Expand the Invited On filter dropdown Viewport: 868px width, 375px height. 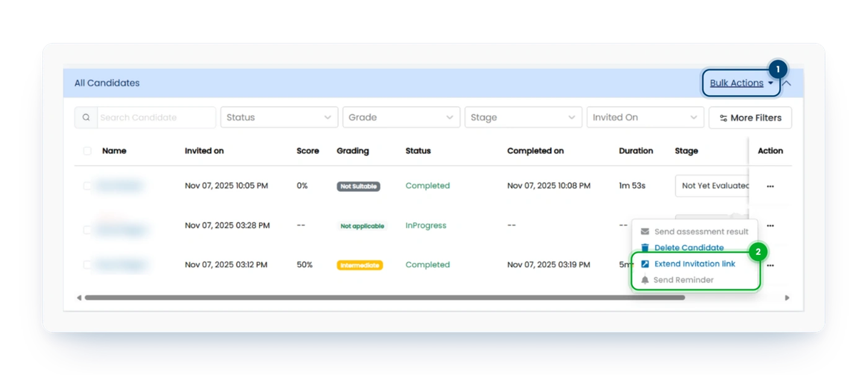[x=646, y=118]
